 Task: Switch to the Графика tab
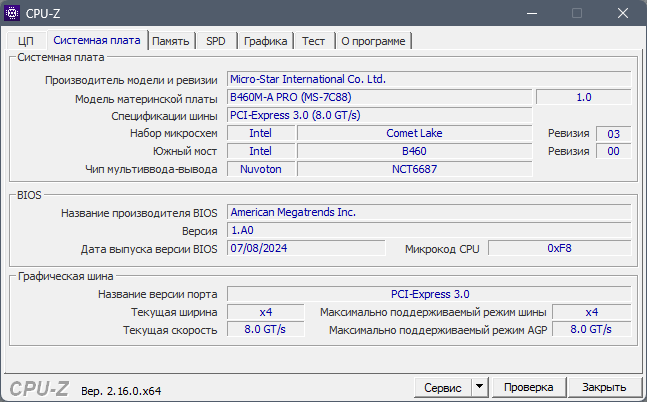click(265, 41)
